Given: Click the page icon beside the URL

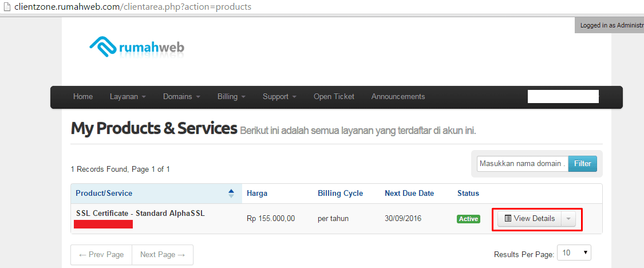Looking at the screenshot, I should 6,7.
